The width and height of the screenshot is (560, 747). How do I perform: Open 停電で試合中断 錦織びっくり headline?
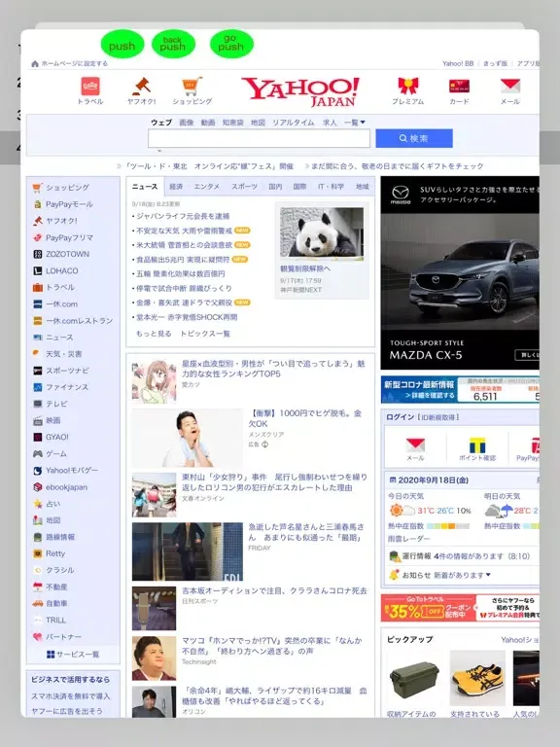click(185, 288)
